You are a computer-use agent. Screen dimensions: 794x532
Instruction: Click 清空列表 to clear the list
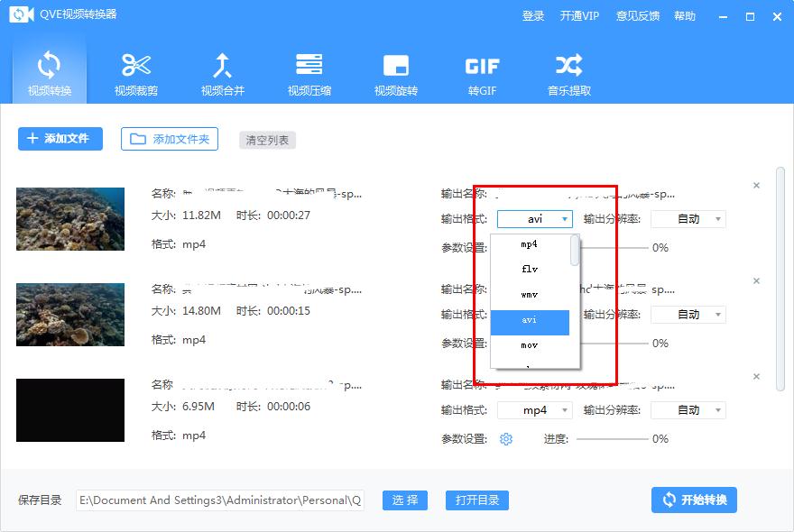point(266,140)
